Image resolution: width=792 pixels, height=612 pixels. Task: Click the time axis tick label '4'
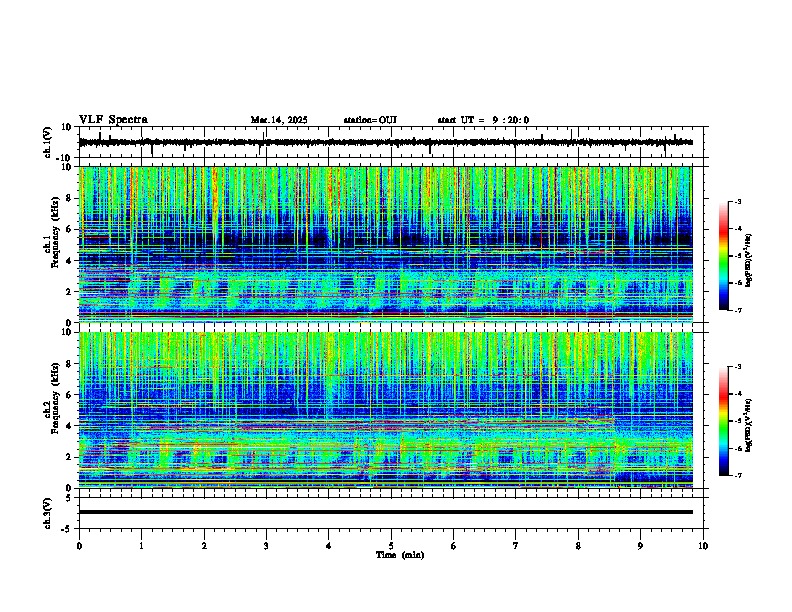[329, 546]
